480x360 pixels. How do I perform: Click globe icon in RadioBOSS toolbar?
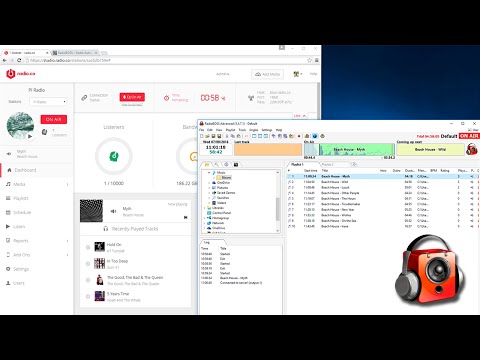tap(315, 136)
